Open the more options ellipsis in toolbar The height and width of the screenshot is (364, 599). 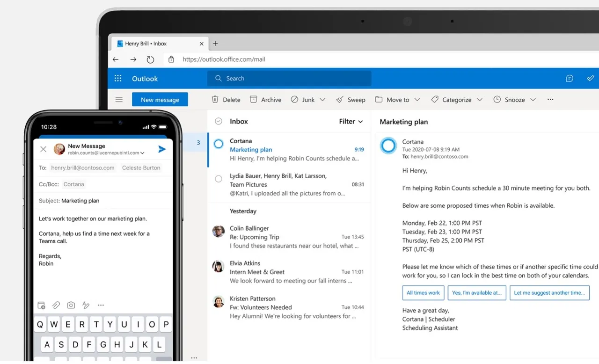(x=550, y=100)
